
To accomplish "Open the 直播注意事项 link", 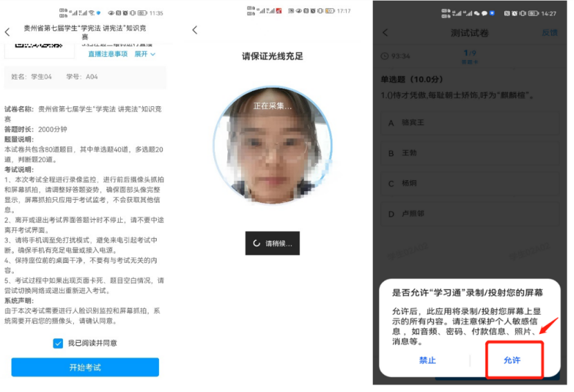I will tap(108, 54).
